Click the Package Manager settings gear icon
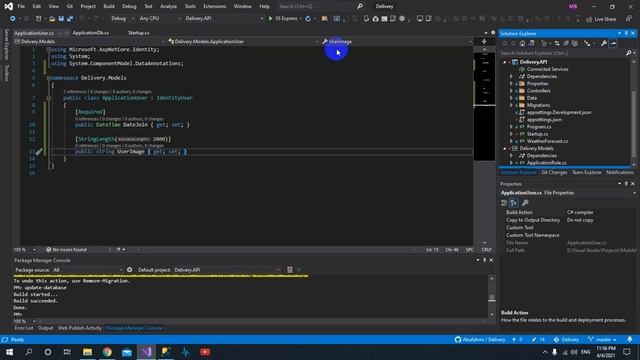This screenshot has width=640, height=360. pyautogui.click(x=129, y=270)
